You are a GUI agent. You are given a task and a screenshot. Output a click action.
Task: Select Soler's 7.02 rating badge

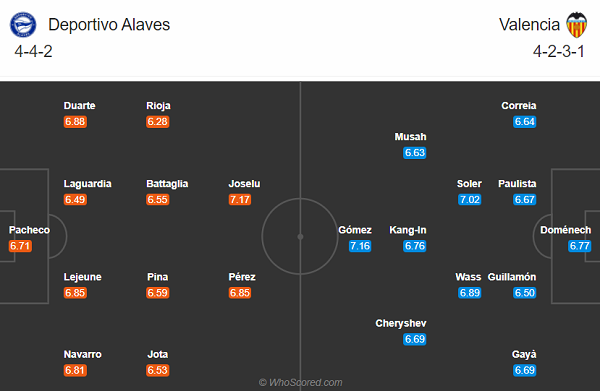[470, 200]
